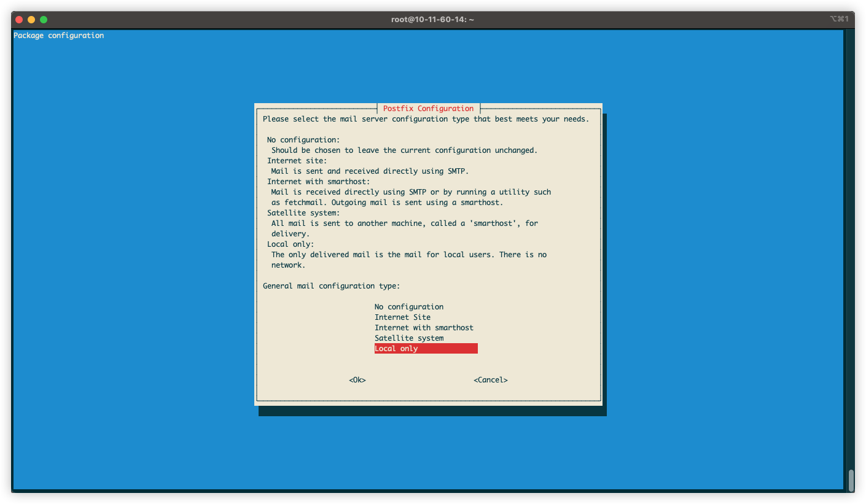
Task: Click the "Satellite system:" description heading
Action: pyautogui.click(x=303, y=213)
